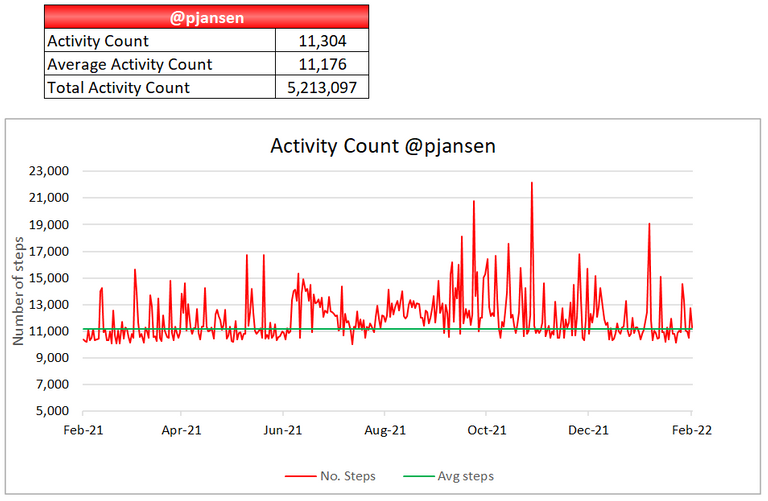Click the Activity Count label cell

(160, 41)
